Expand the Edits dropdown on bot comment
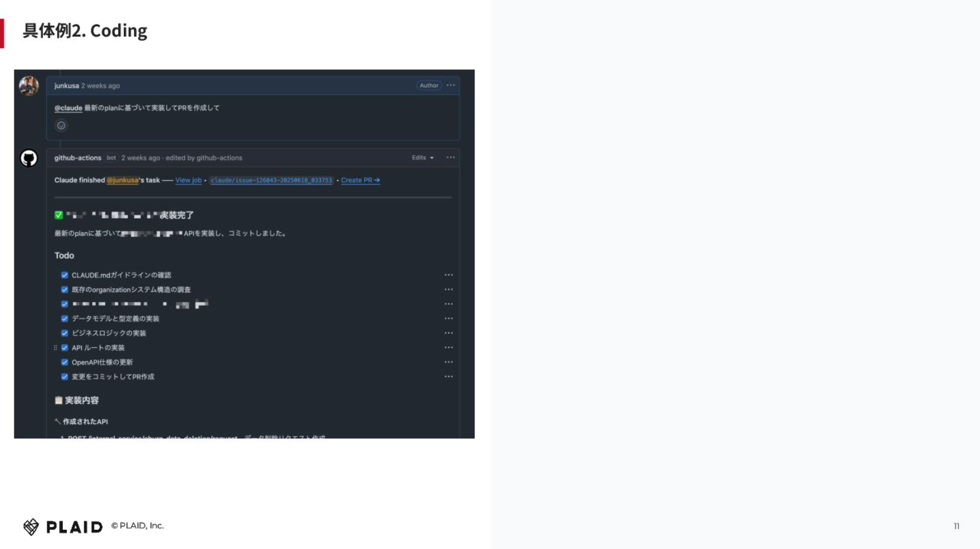The image size is (980, 549). point(422,158)
